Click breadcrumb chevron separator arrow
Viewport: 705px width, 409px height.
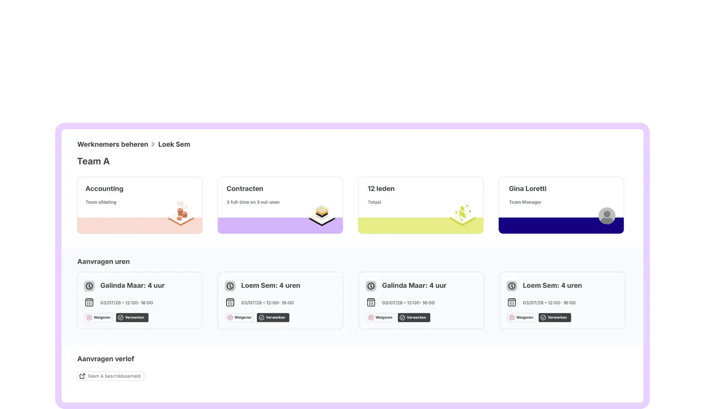click(153, 144)
